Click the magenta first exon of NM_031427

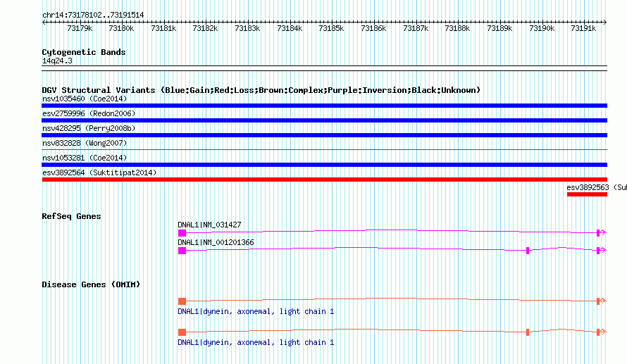tap(182, 233)
